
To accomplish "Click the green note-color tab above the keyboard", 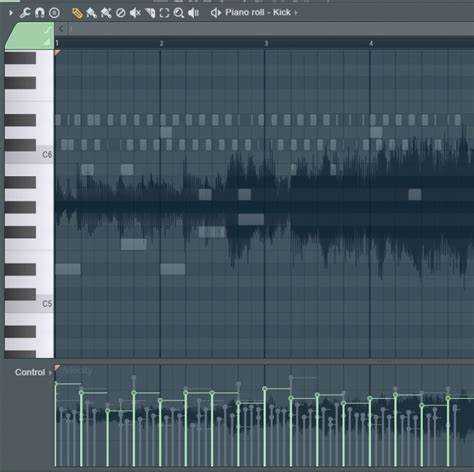I will pos(29,36).
